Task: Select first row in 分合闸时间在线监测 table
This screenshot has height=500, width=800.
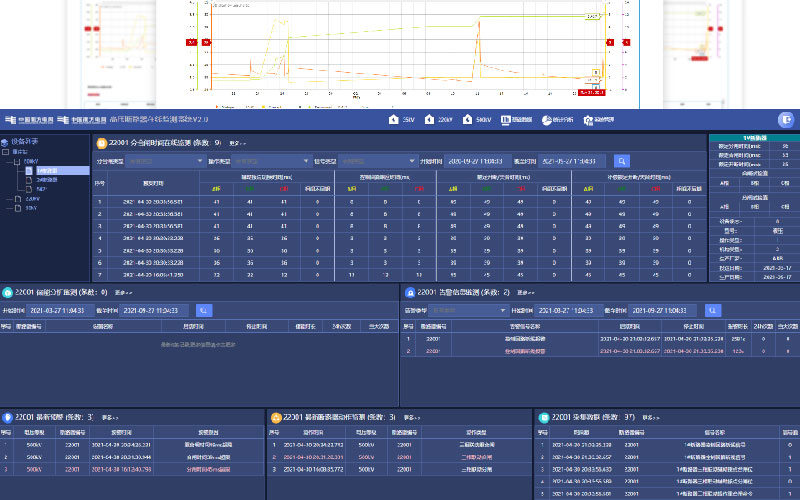Action: 400,201
